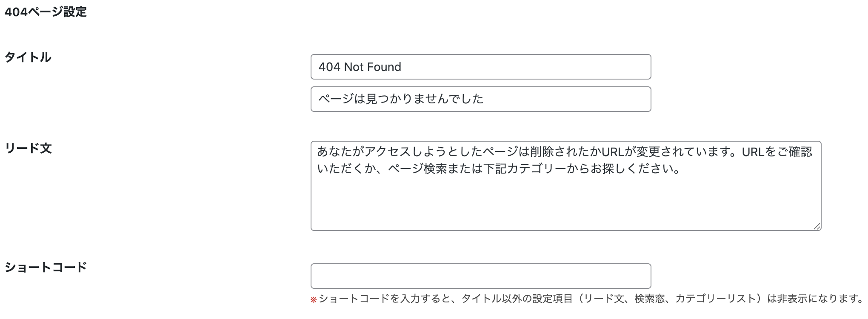Focus the 'ページは見つかりませんでした' subtitle field
The height and width of the screenshot is (319, 868).
point(480,99)
